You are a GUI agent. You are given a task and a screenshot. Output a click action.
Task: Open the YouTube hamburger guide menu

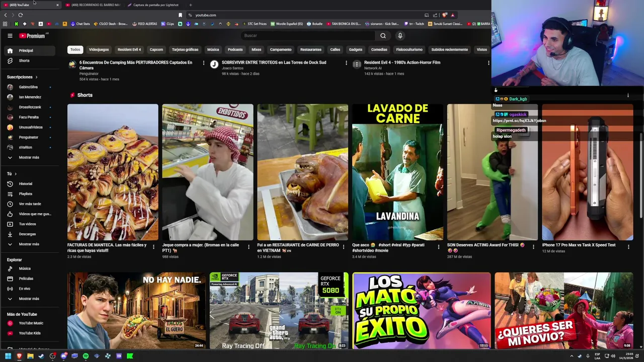pos(10,36)
